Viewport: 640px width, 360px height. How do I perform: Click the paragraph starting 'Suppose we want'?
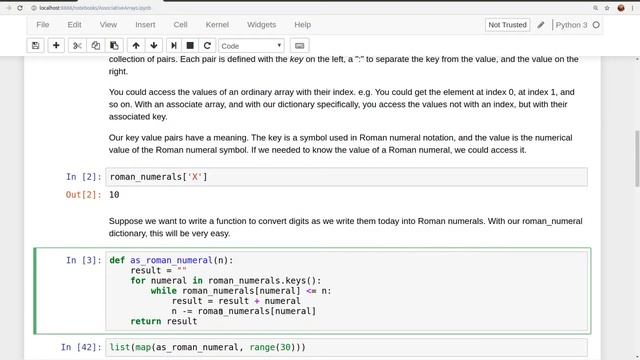(x=346, y=227)
